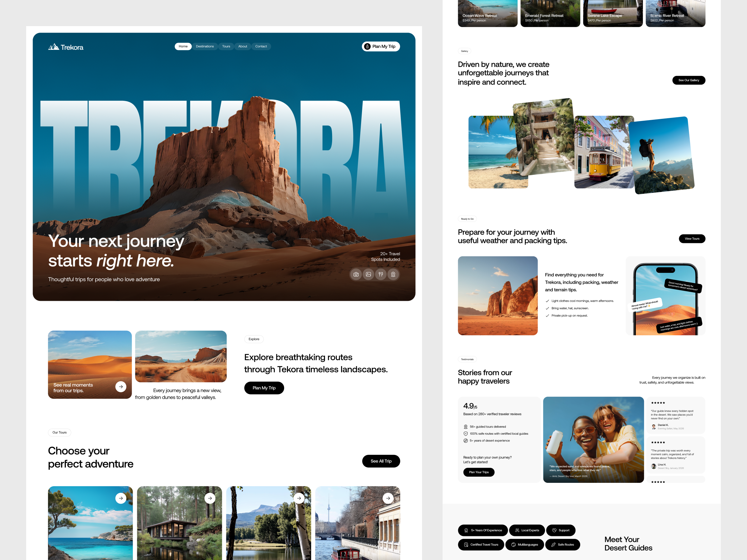Click the Testimonials tag label
This screenshot has width=747, height=560.
467,360
